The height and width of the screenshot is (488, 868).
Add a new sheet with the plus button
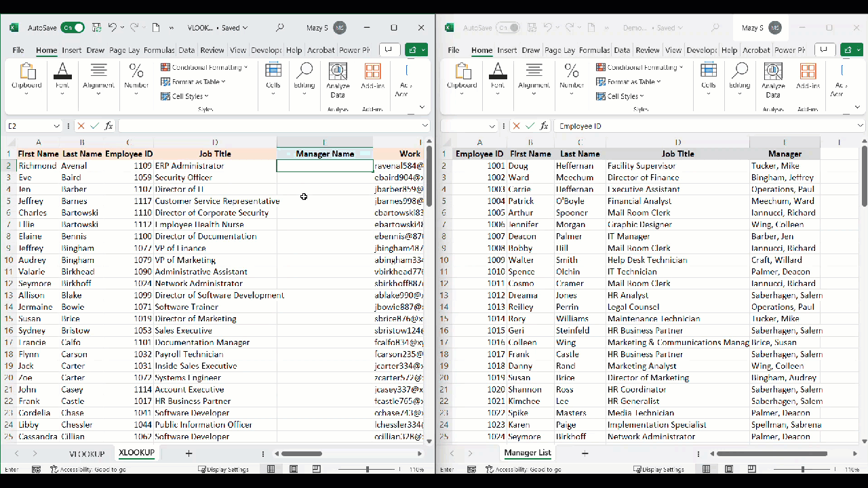[189, 453]
